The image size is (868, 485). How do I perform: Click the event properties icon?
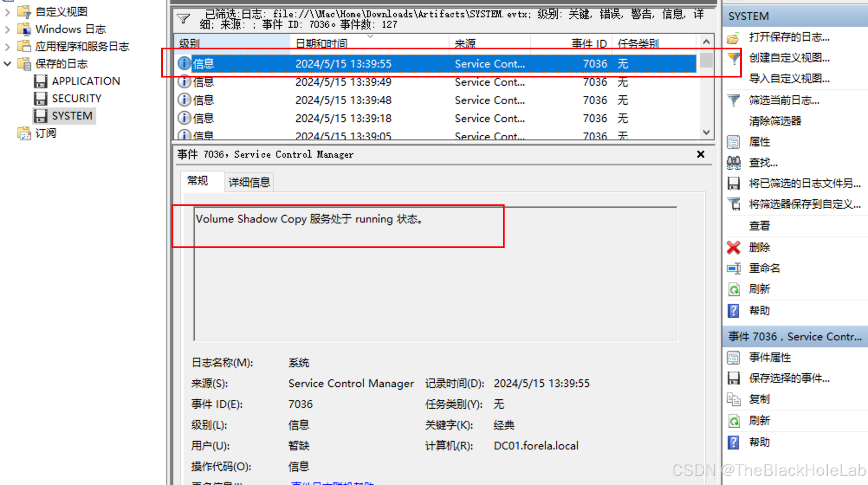click(x=733, y=358)
